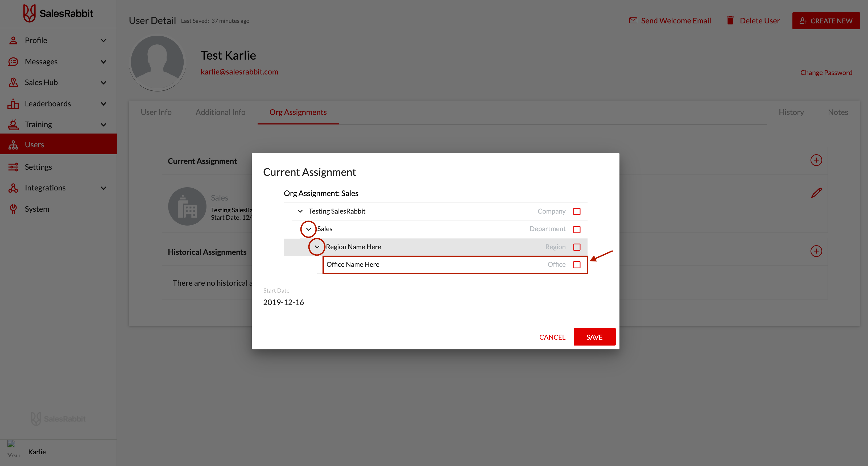Click the Testing SalesRabbit company label
This screenshot has width=868, height=466.
click(x=337, y=211)
